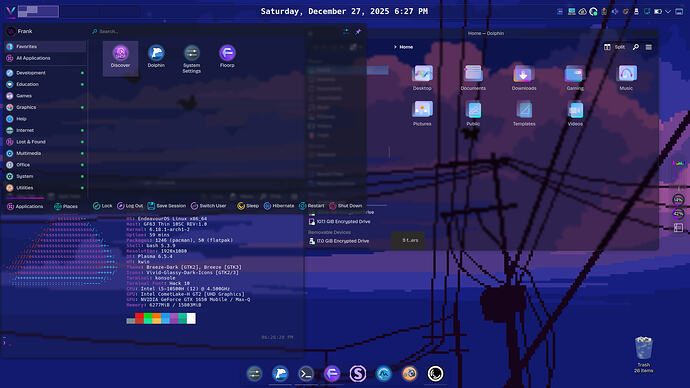Select the 17.0 GiB Encrypted Drive

coord(339,241)
